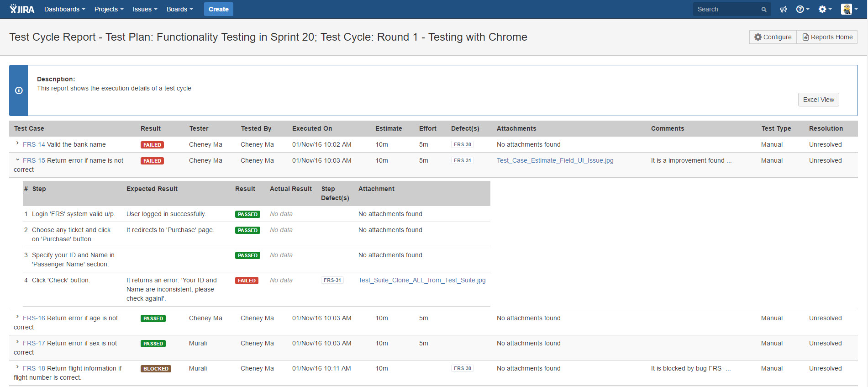Open the FRS-17 issue link
The height and width of the screenshot is (387, 868).
34,343
